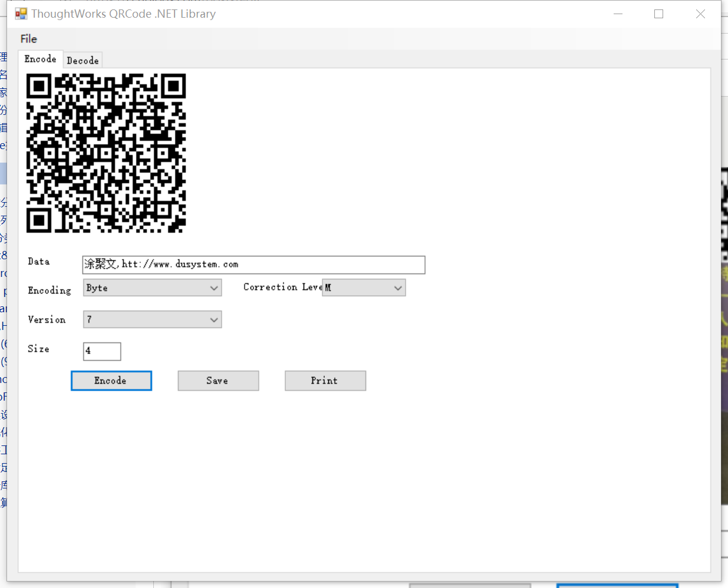
Task: Close the QRCode Library window
Action: click(x=700, y=14)
